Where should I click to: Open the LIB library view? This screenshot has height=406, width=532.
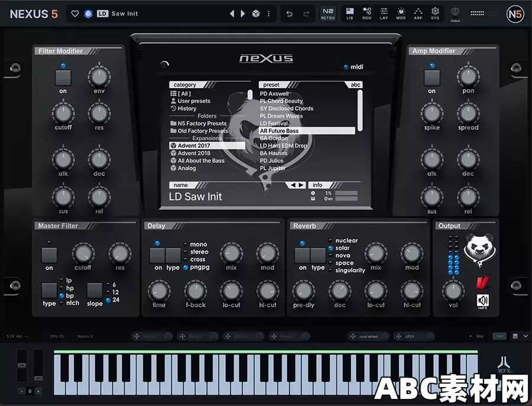click(350, 13)
